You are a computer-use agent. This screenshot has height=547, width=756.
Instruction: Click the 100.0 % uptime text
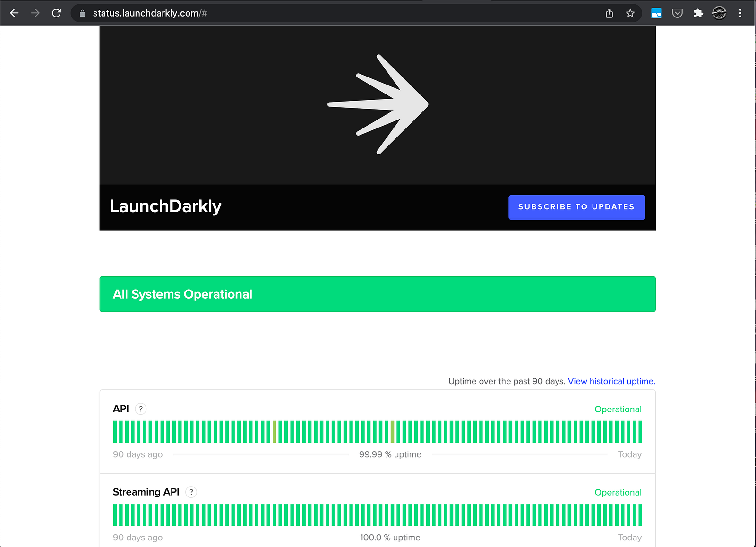click(x=390, y=538)
